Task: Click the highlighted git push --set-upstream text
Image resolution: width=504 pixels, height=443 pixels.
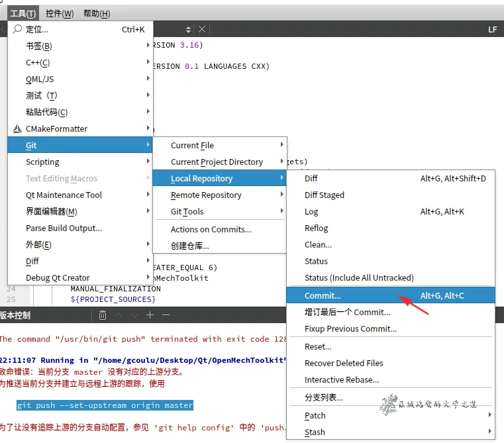Action: pos(105,405)
